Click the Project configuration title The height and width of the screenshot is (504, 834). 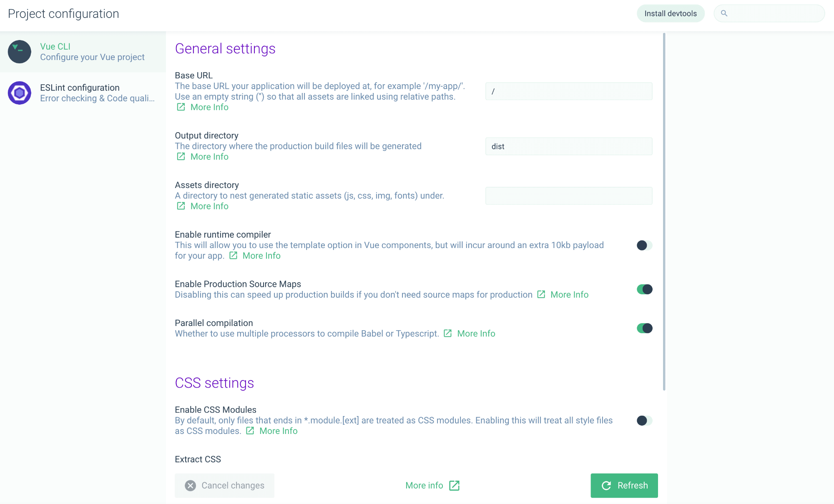[x=63, y=14]
